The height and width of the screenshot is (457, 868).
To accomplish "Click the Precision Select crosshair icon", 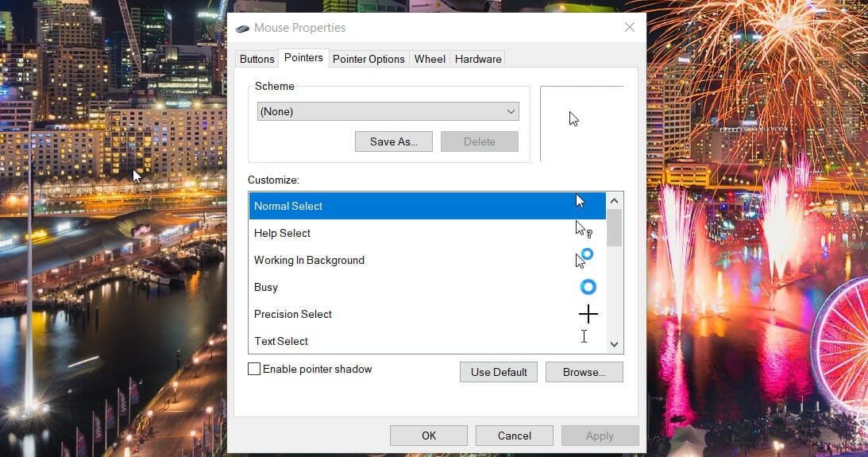I will point(588,314).
